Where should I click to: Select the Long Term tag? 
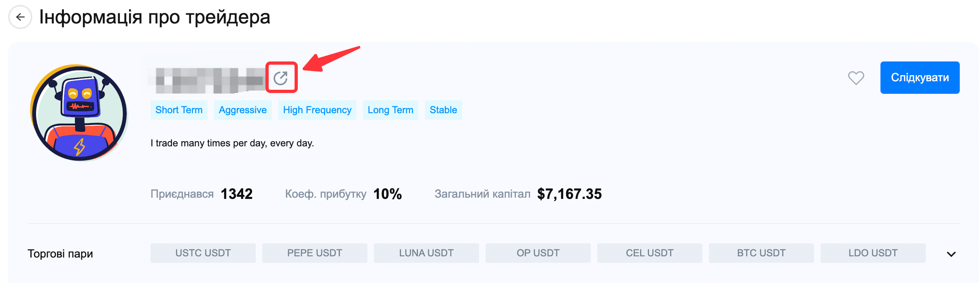390,110
